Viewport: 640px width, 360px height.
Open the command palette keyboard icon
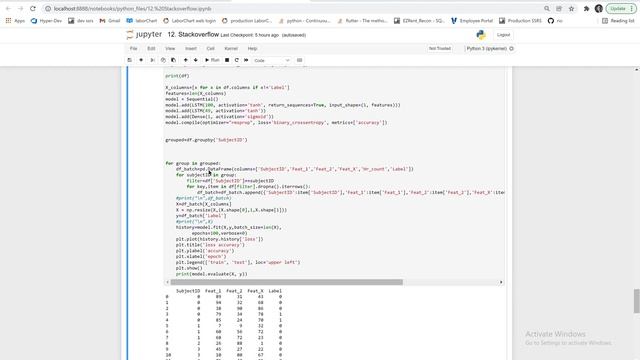(x=299, y=60)
